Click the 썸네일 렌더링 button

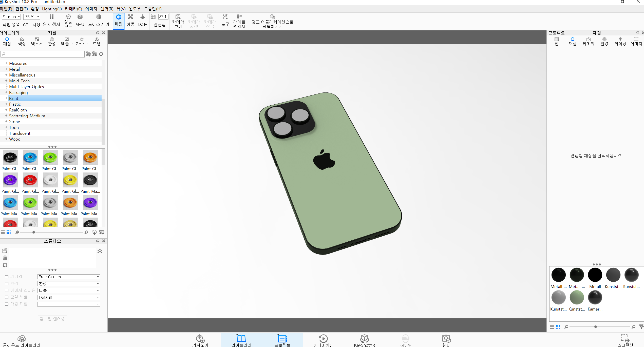52,319
